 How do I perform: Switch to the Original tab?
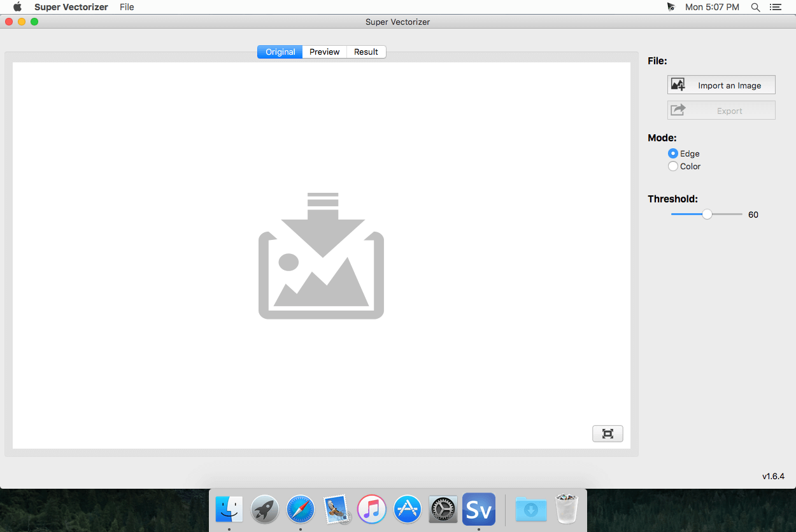tap(280, 52)
